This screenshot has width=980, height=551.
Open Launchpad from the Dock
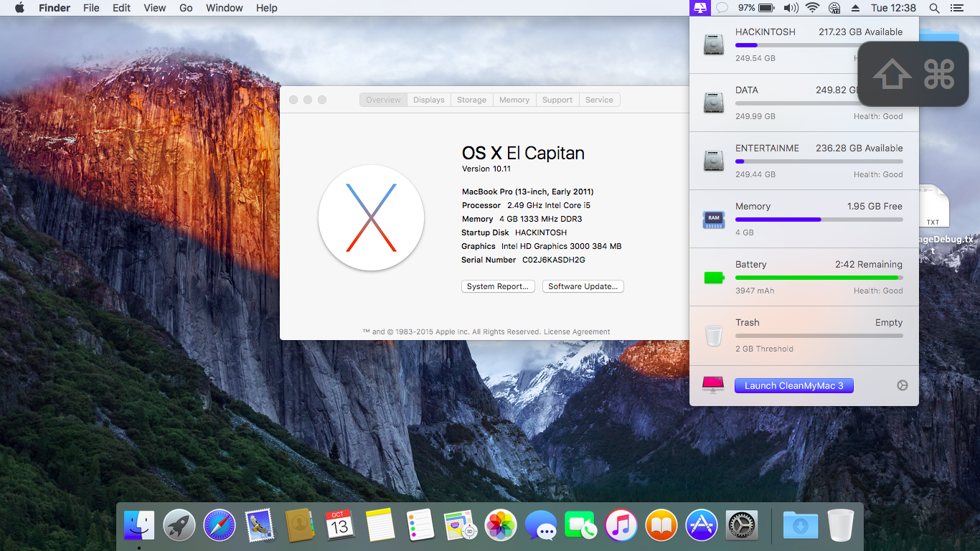pyautogui.click(x=179, y=525)
